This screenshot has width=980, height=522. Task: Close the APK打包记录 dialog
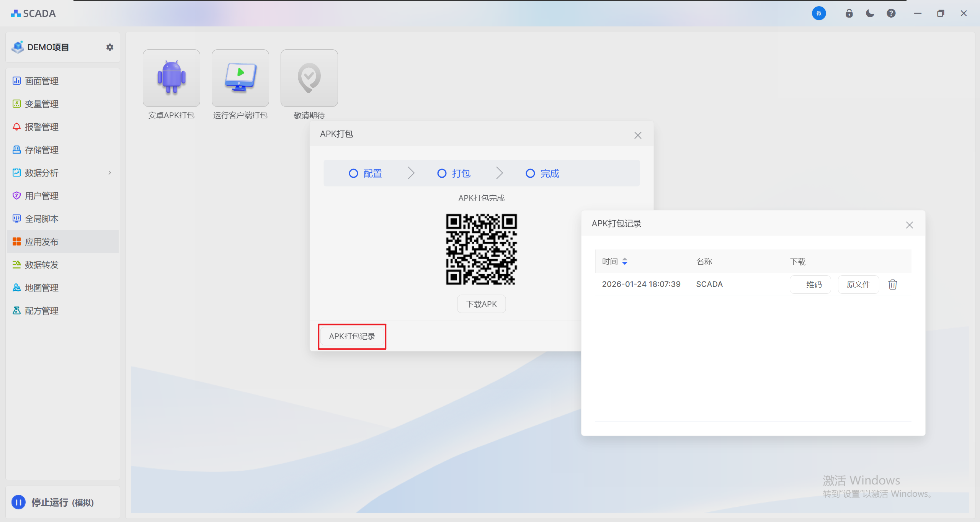[x=909, y=225]
